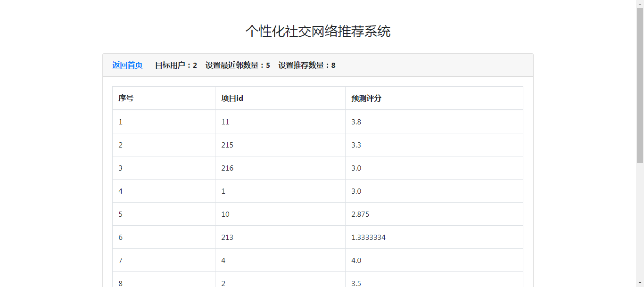The width and height of the screenshot is (644, 287).
Task: Select sequence number 1 in first row
Action: 164,122
